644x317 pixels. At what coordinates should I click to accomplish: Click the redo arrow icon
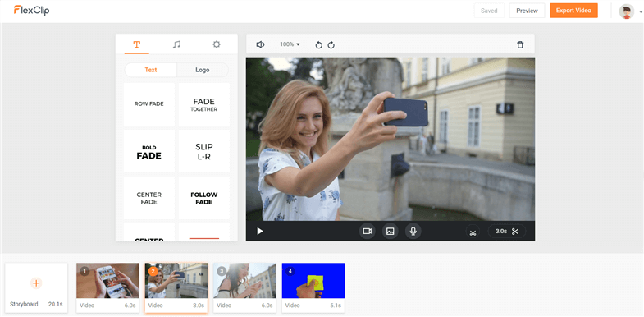click(331, 45)
